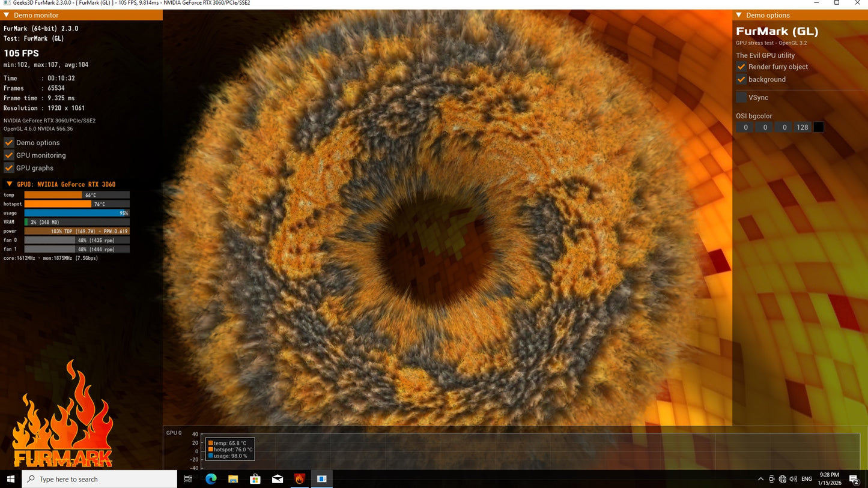Screen dimensions: 868x488
Task: Select the FurMark flame taskbar icon
Action: [300, 479]
